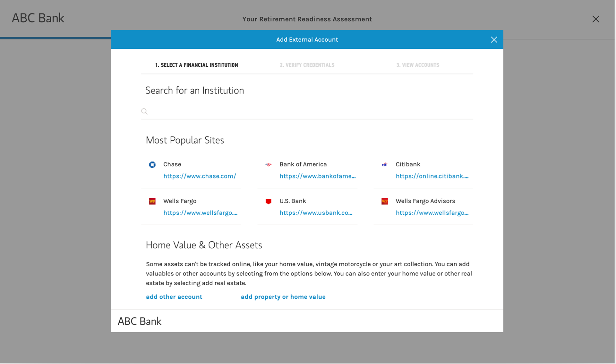The height and width of the screenshot is (364, 616).
Task: Go to Verify Credentials step
Action: pyautogui.click(x=307, y=65)
